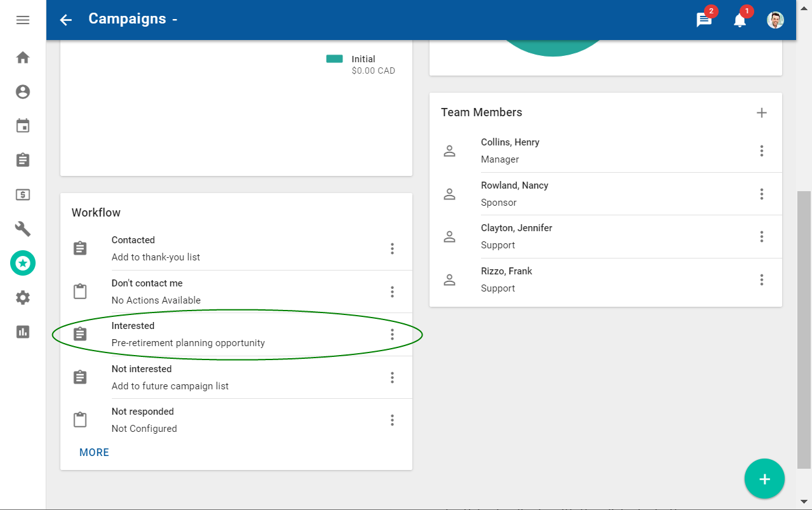Open the Reports chart icon in sidebar
812x510 pixels.
(23, 332)
